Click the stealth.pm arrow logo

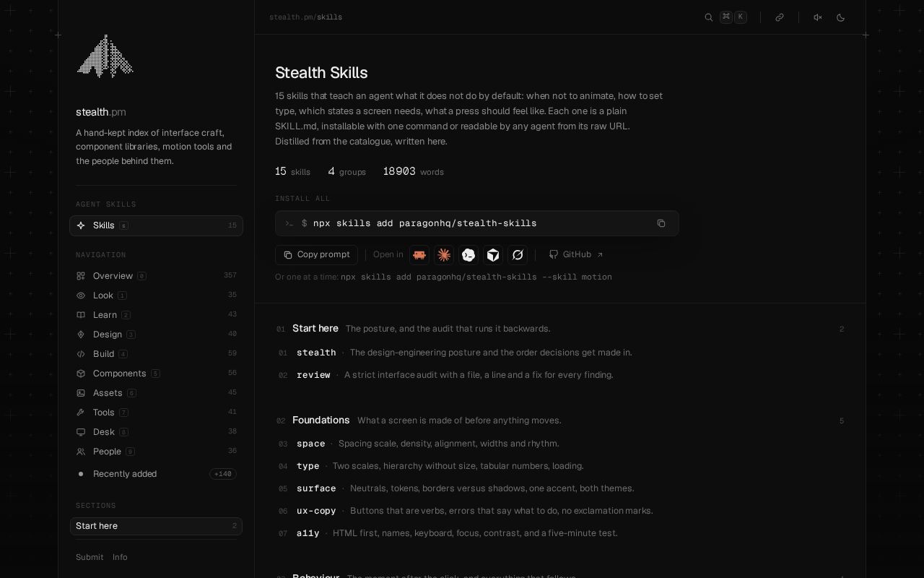(x=105, y=56)
